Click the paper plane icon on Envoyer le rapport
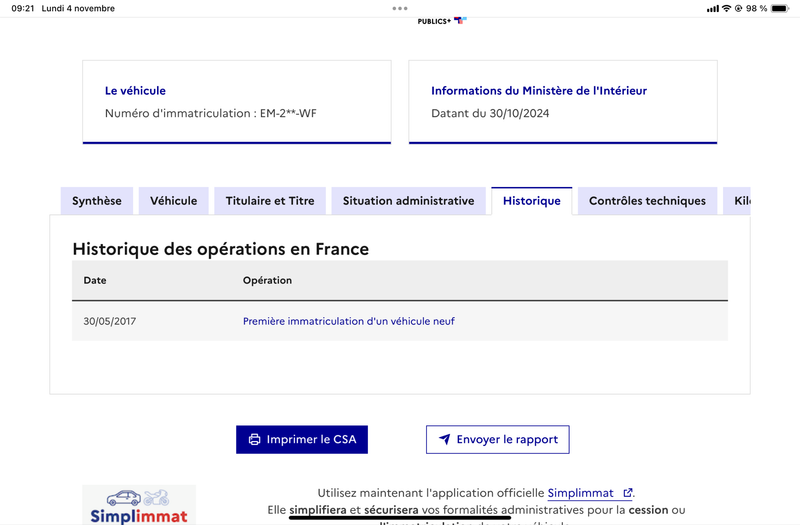Image resolution: width=800 pixels, height=525 pixels. 445,439
